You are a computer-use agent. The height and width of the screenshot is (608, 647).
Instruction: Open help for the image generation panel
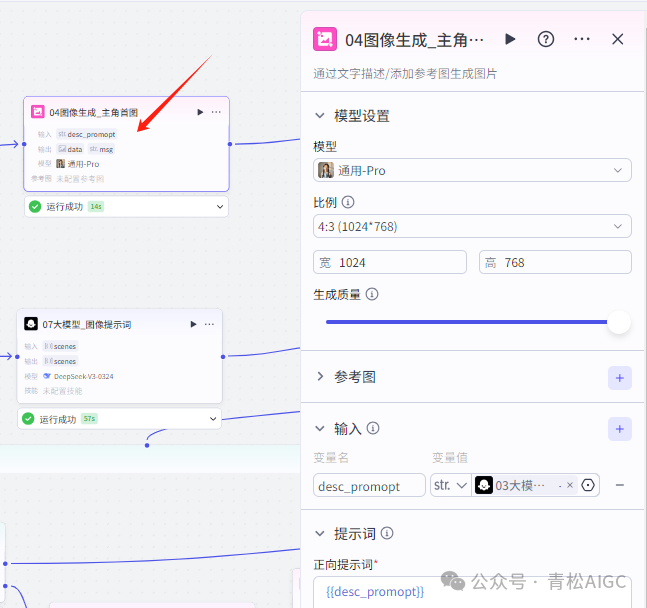545,40
